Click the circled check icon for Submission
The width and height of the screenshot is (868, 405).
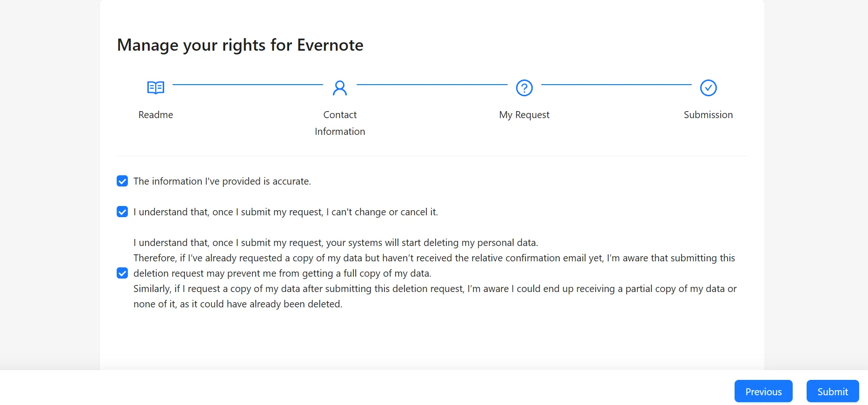pos(708,87)
